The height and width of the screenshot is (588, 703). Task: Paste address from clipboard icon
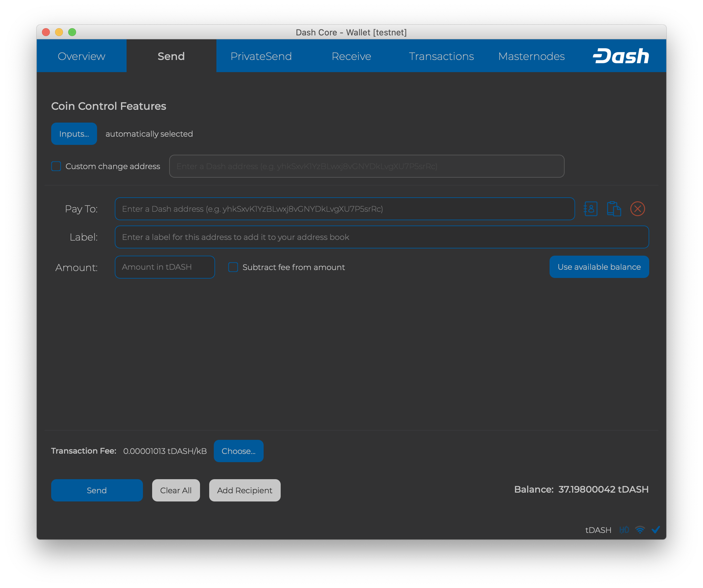coord(614,209)
